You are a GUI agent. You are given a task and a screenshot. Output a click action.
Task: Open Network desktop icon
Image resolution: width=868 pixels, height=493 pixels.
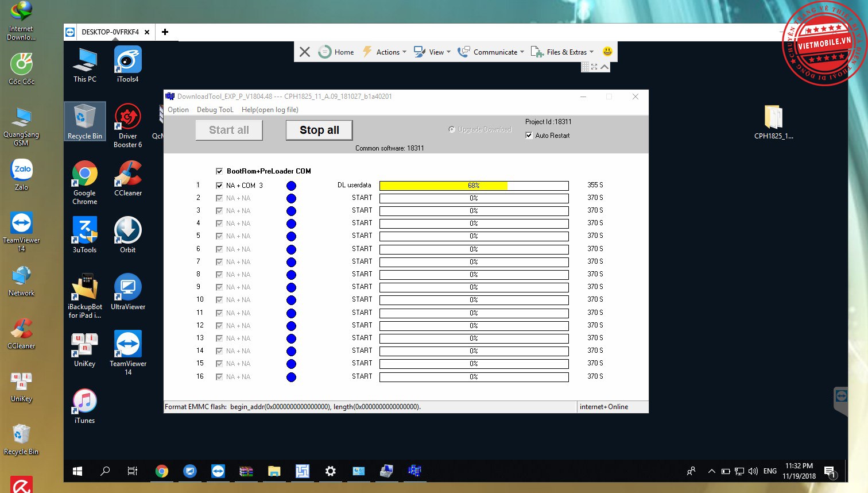(21, 281)
